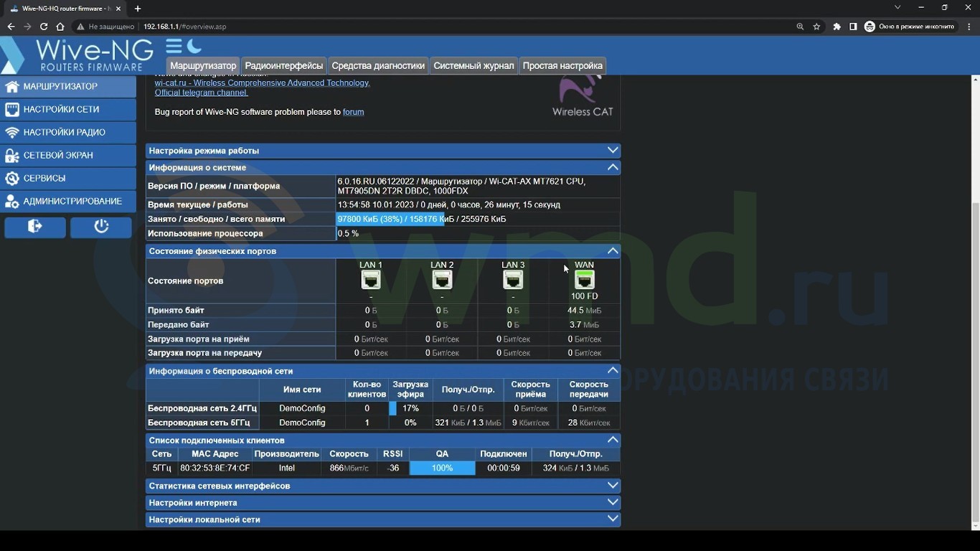980x551 pixels.
Task: Click the browser home icon
Action: pyautogui.click(x=60, y=27)
